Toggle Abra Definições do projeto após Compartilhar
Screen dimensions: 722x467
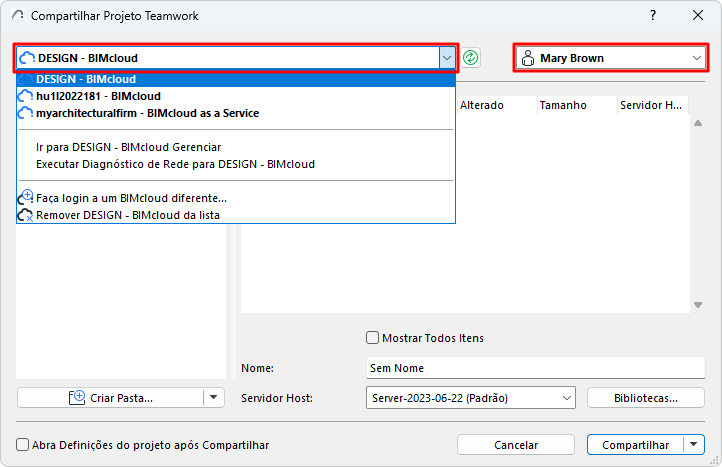point(23,445)
